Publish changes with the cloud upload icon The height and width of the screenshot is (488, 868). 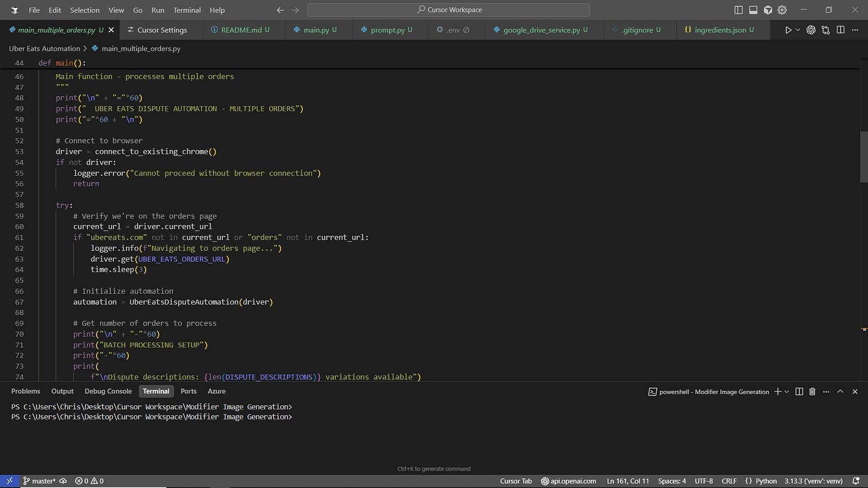click(x=63, y=481)
